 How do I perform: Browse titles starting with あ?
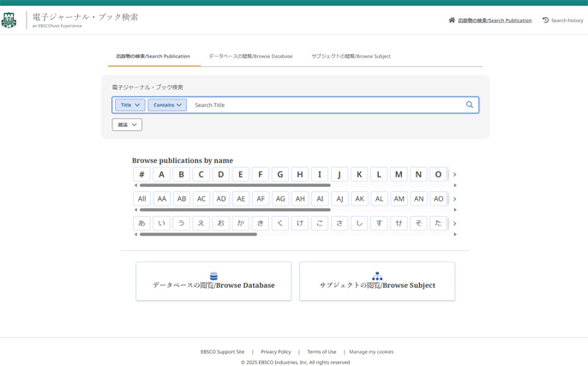pos(141,223)
